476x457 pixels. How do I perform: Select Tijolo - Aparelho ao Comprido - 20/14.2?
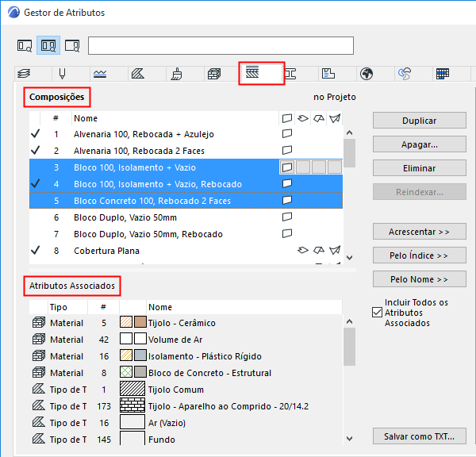pos(186,406)
